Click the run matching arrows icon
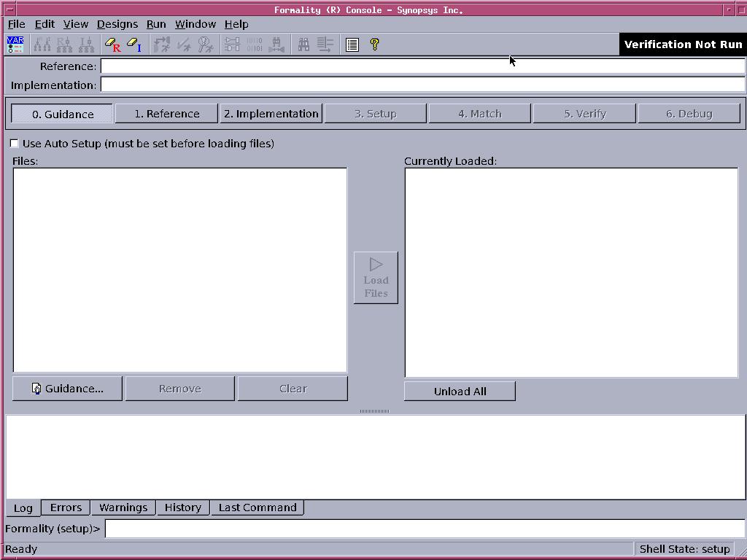Screen dimensions: 747x560 (162, 44)
